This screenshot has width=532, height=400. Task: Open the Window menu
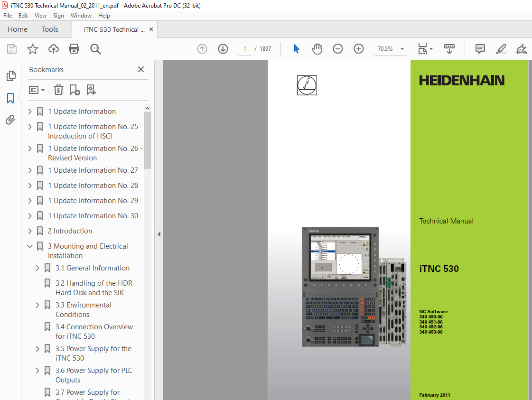tap(81, 16)
